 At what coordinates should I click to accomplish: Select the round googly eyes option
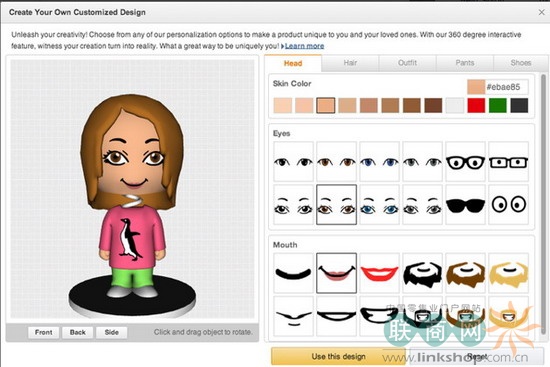tap(509, 205)
